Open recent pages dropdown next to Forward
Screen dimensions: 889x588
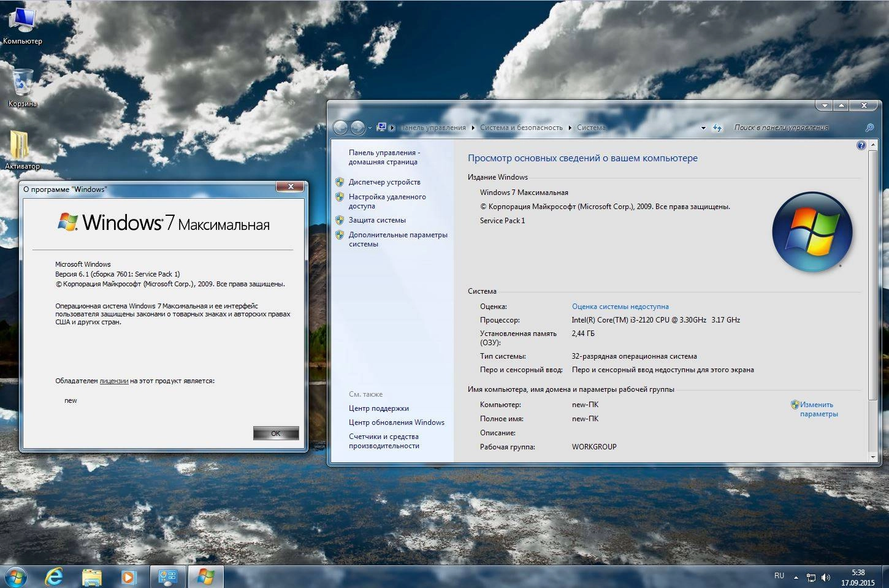[x=370, y=128]
